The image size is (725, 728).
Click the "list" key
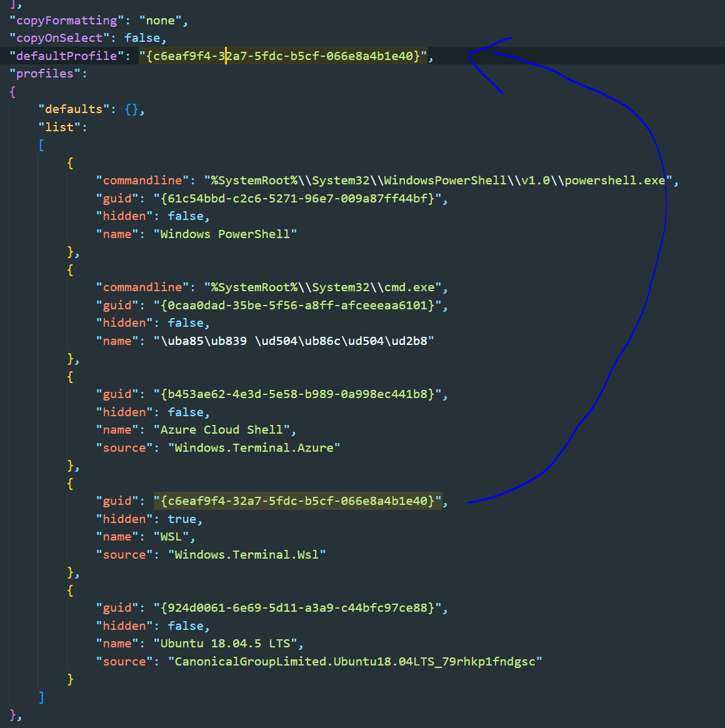[x=59, y=127]
